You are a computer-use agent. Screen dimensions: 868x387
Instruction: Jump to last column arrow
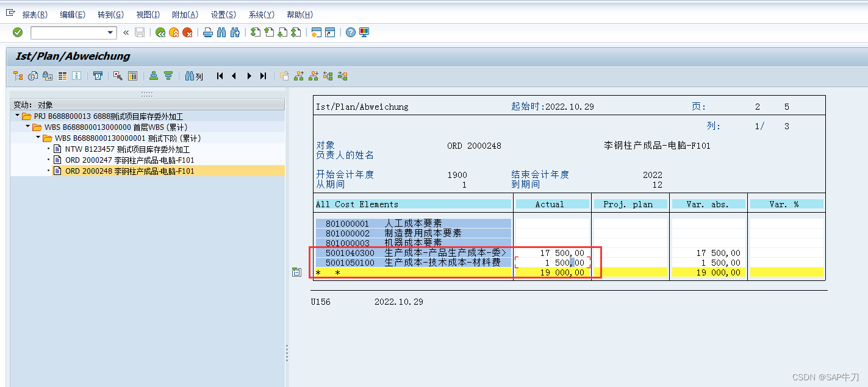click(264, 76)
